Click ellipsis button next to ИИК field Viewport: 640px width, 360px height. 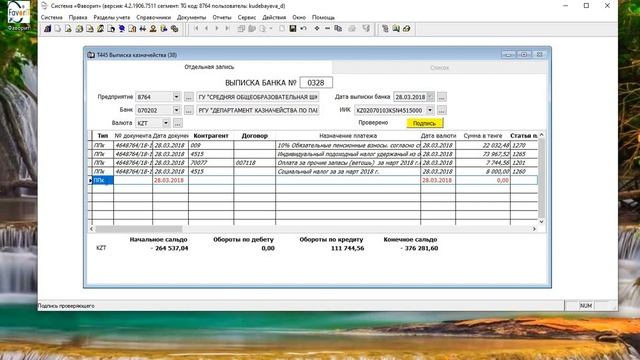(442, 110)
